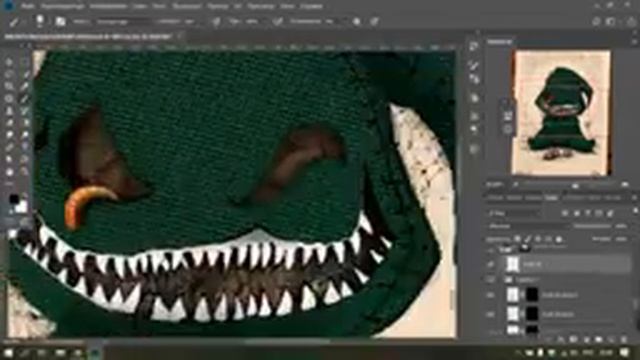640x360 pixels.
Task: Select the Gradient tool
Action: click(25, 123)
